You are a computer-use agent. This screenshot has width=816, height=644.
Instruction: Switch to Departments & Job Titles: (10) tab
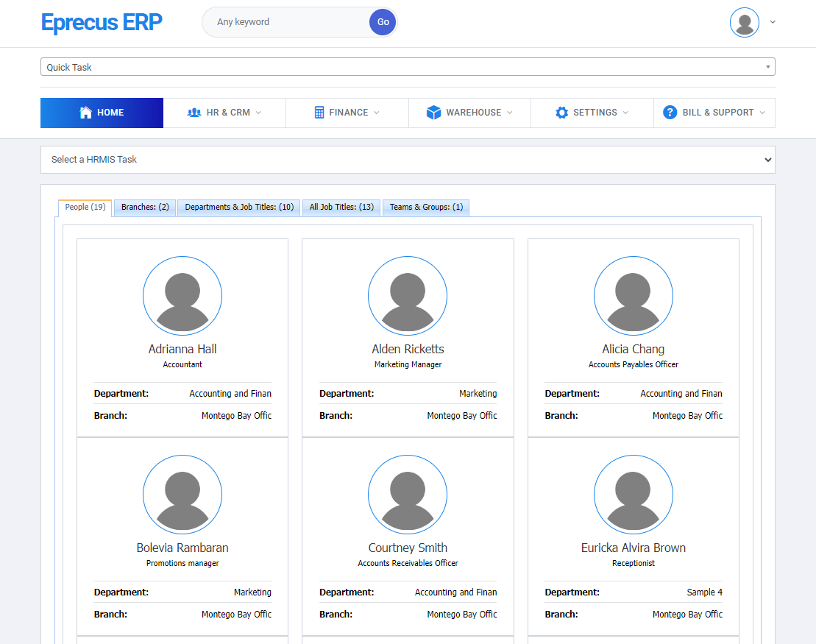point(239,208)
